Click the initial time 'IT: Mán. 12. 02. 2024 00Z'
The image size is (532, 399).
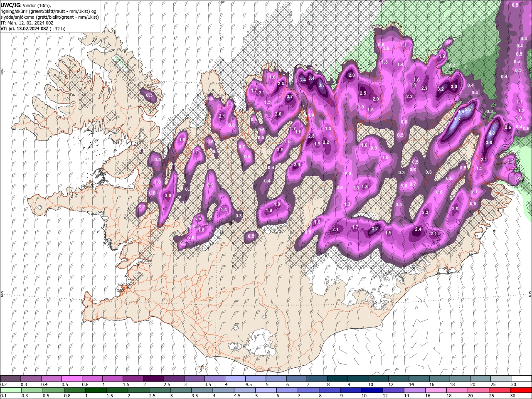coord(27,23)
